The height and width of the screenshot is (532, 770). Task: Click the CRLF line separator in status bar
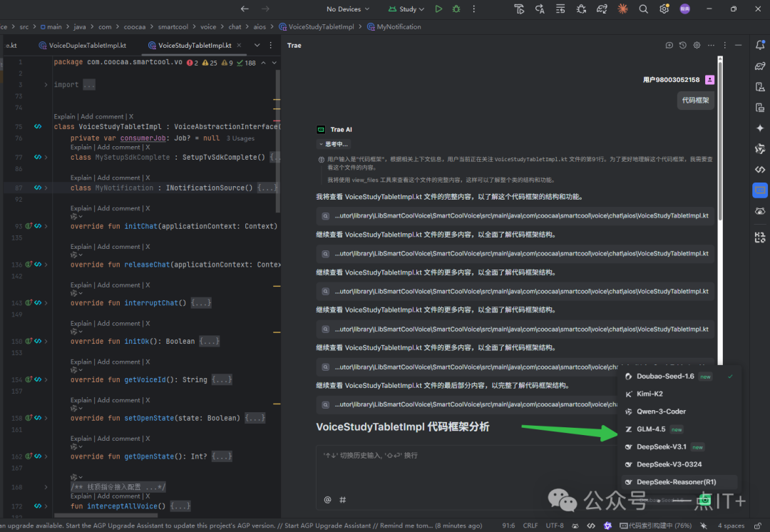(530, 526)
